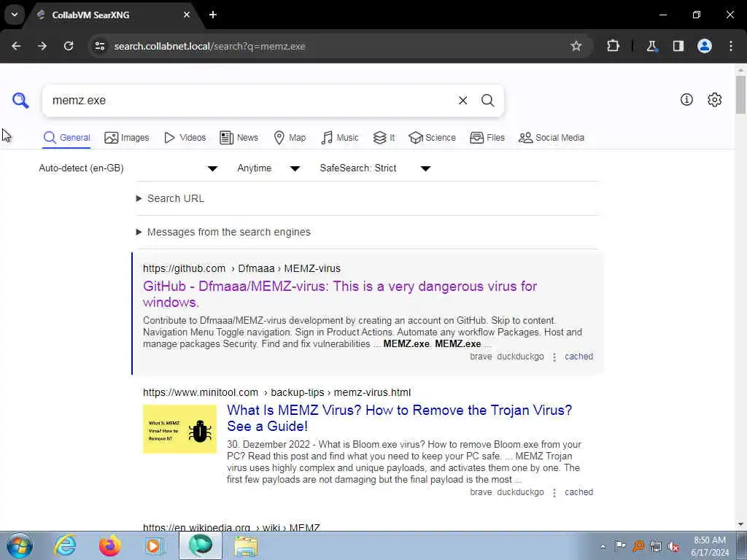
Task: Switch to the Social Media category
Action: pos(551,138)
